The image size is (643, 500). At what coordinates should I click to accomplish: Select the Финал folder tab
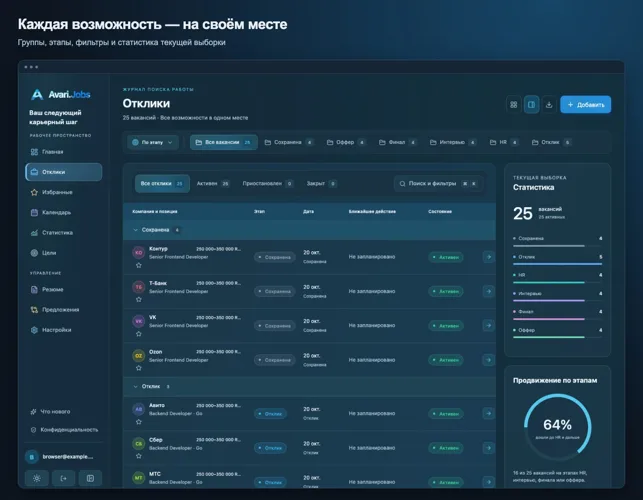398,142
